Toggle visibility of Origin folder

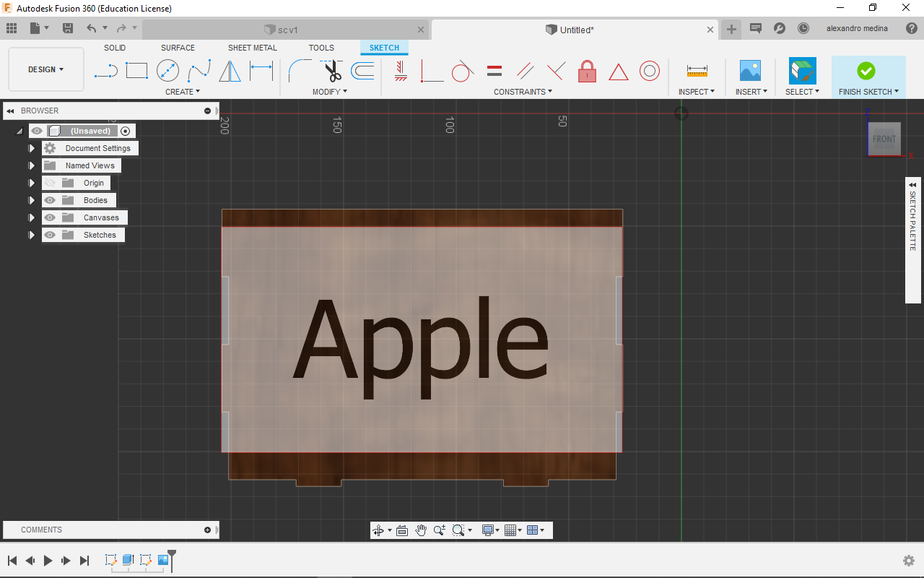click(50, 183)
